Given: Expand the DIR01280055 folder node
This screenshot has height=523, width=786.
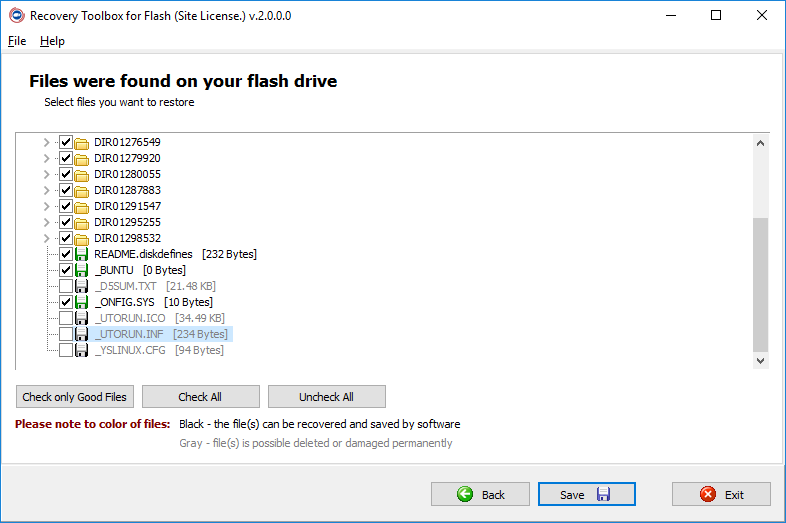Looking at the screenshot, I should click(47, 175).
